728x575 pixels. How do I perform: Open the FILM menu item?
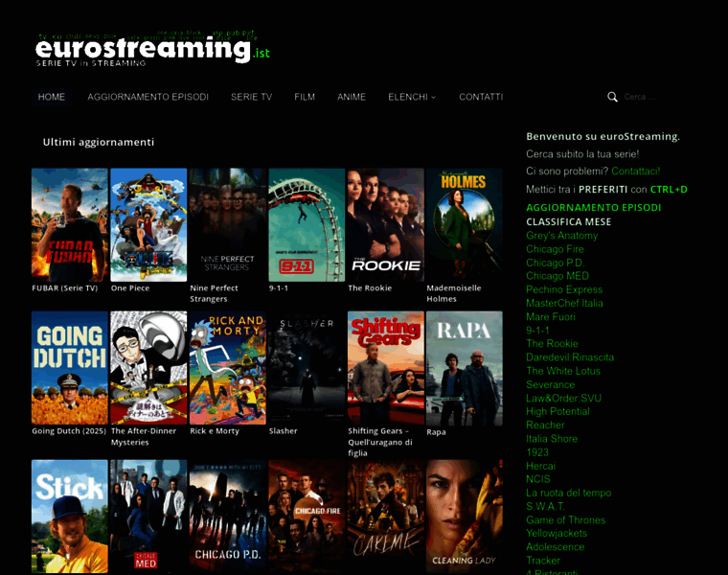click(305, 97)
